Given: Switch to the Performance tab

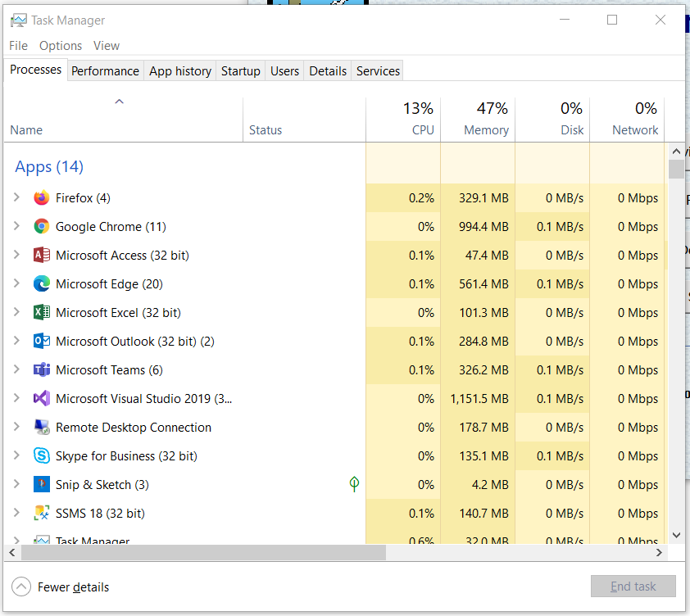Looking at the screenshot, I should click(x=105, y=71).
